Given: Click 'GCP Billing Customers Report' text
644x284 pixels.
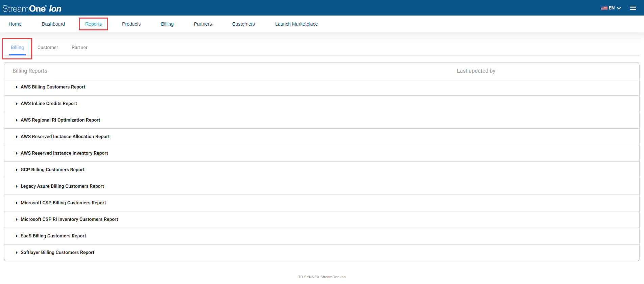Looking at the screenshot, I should 52,170.
